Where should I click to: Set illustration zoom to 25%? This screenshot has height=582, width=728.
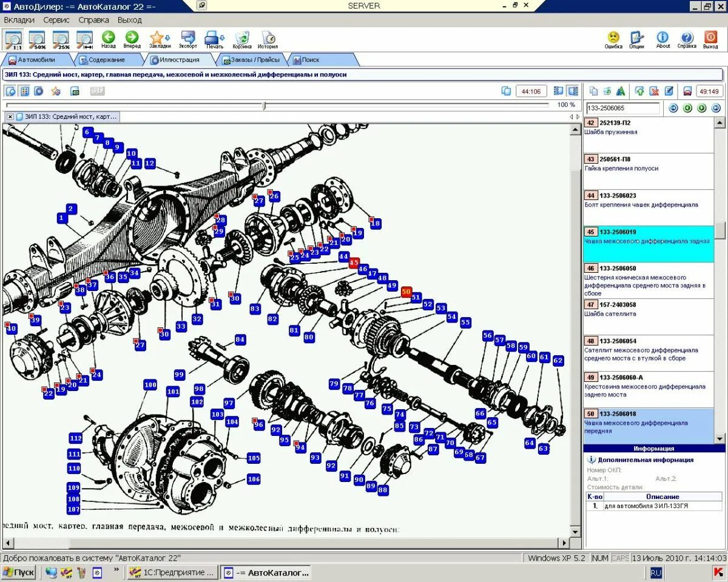(x=61, y=39)
